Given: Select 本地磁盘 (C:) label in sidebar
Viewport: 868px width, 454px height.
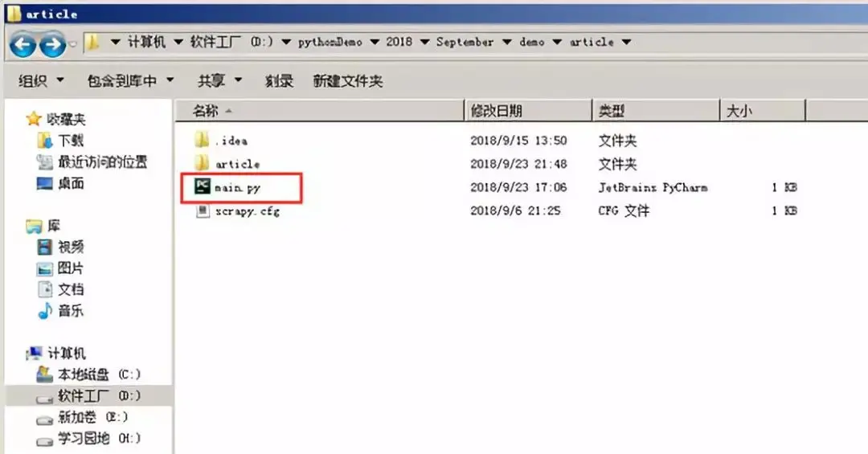Looking at the screenshot, I should [x=99, y=374].
